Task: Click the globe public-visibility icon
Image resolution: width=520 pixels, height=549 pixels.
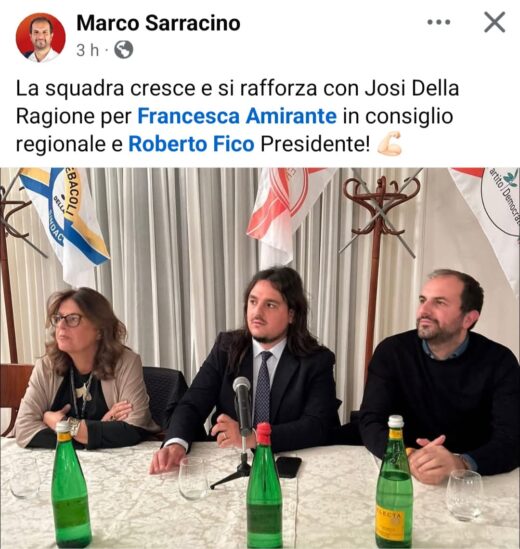Action: (124, 50)
